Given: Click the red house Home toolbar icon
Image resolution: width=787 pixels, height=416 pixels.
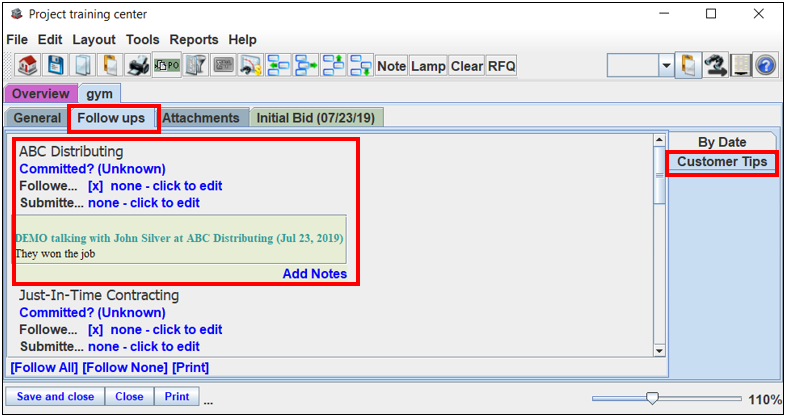Looking at the screenshot, I should (x=27, y=66).
